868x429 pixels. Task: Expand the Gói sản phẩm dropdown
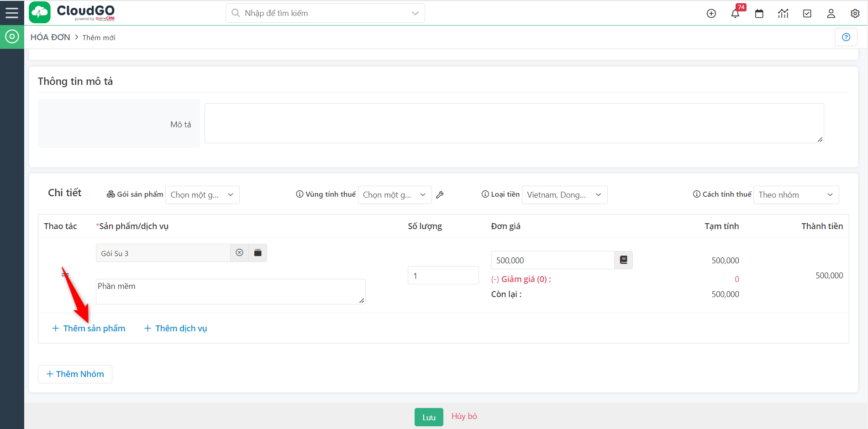pyautogui.click(x=202, y=195)
